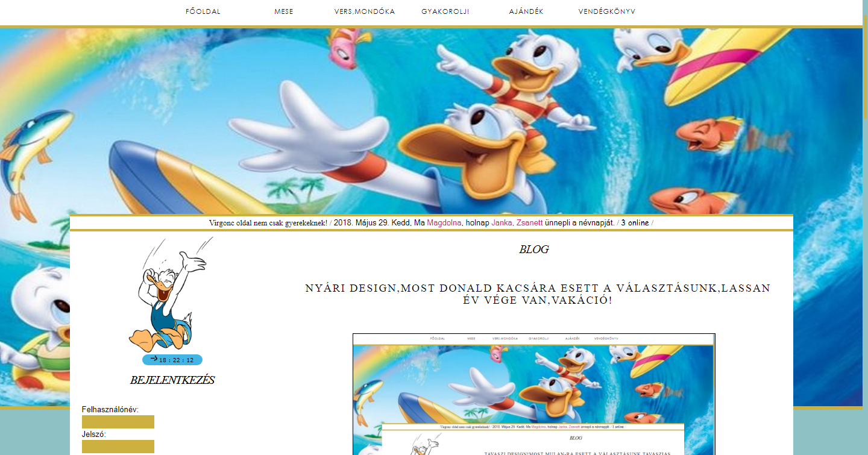Viewport: 868px width, 455px height.
Task: Click the BEJELENTKEZÉS heading
Action: point(172,380)
